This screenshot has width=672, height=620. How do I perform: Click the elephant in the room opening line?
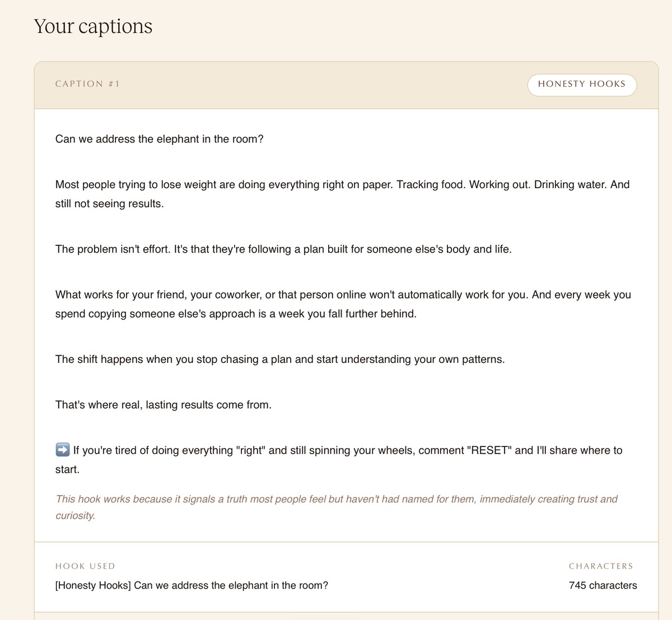click(x=159, y=139)
